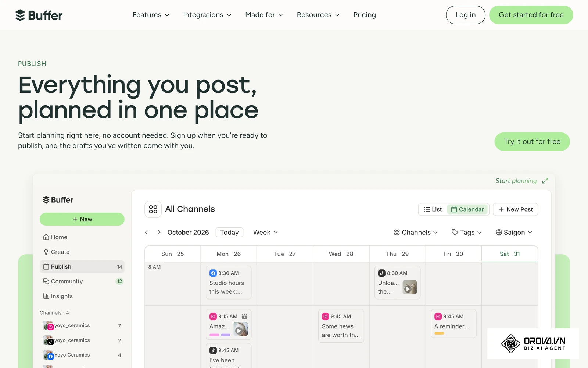Click the Log in button
588x368 pixels.
[466, 15]
